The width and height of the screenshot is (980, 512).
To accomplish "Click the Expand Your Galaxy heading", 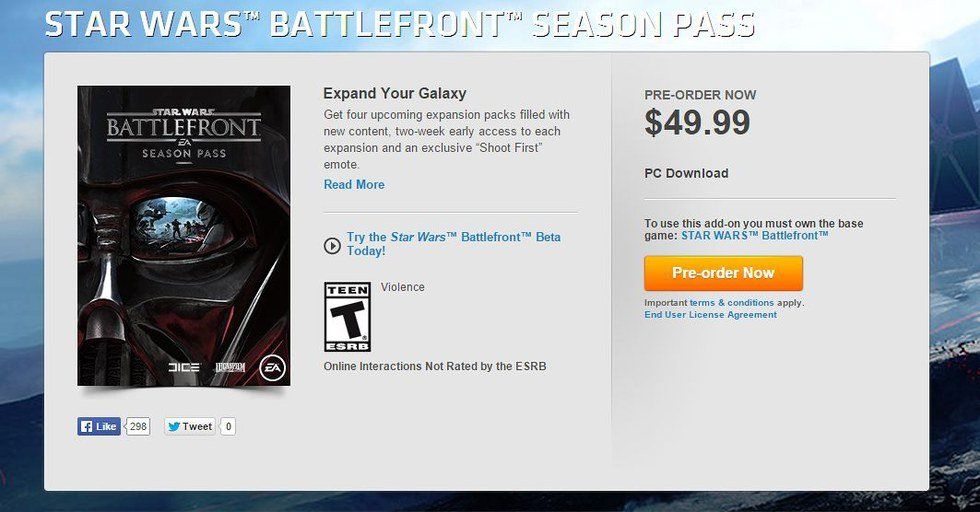I will (395, 93).
